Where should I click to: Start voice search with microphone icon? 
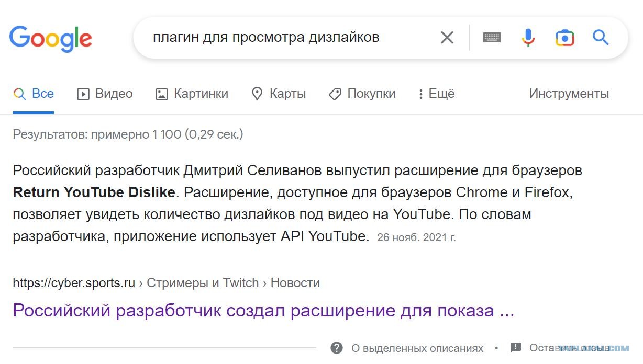(528, 38)
